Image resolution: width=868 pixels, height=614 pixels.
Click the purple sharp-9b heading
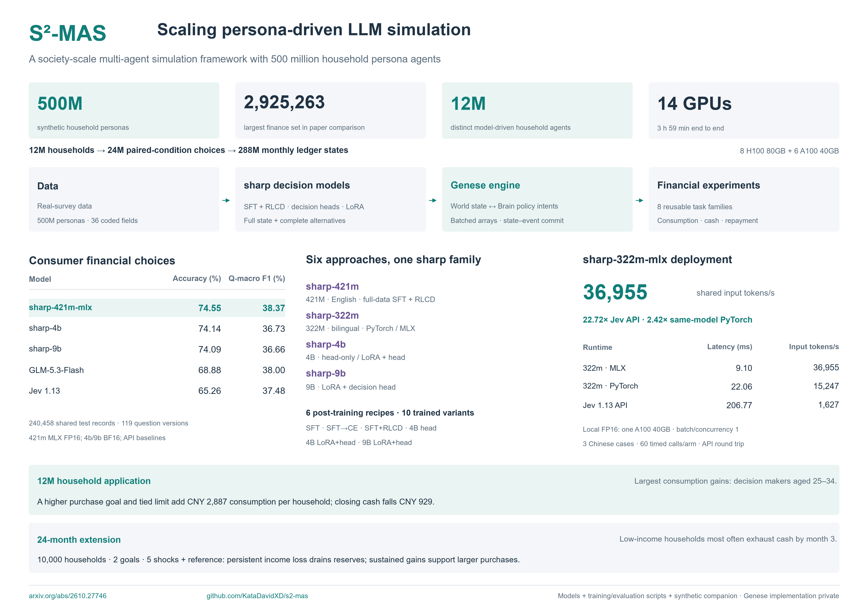point(326,373)
